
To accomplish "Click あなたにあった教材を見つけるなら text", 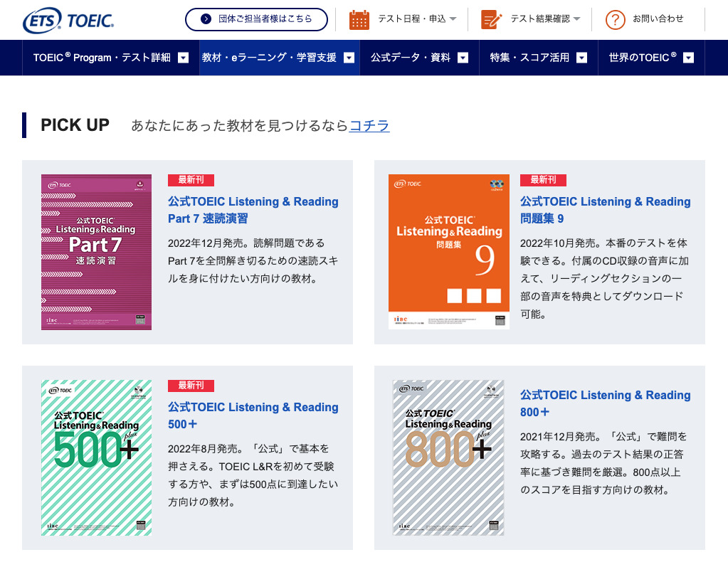I will tap(239, 125).
